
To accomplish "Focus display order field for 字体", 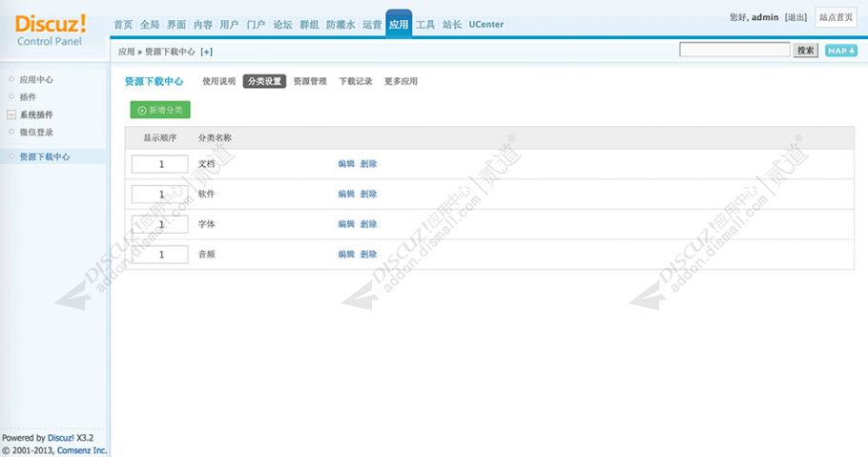I will (x=159, y=224).
